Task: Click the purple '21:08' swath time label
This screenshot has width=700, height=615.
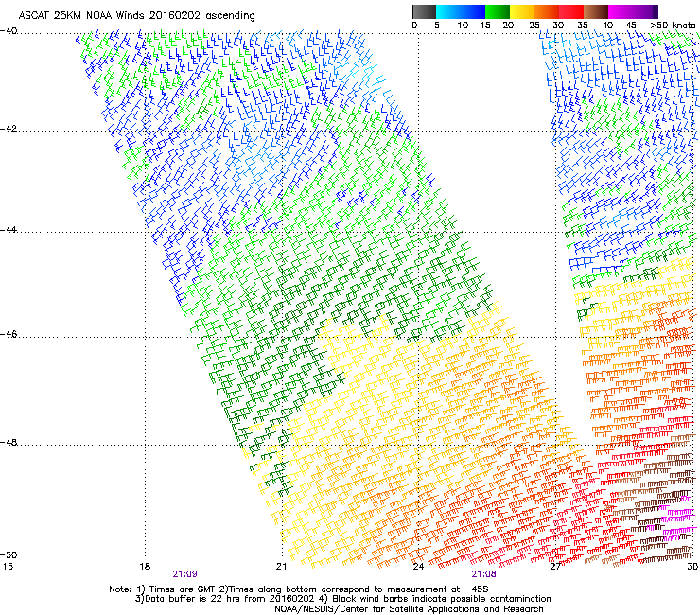Action: click(x=483, y=574)
